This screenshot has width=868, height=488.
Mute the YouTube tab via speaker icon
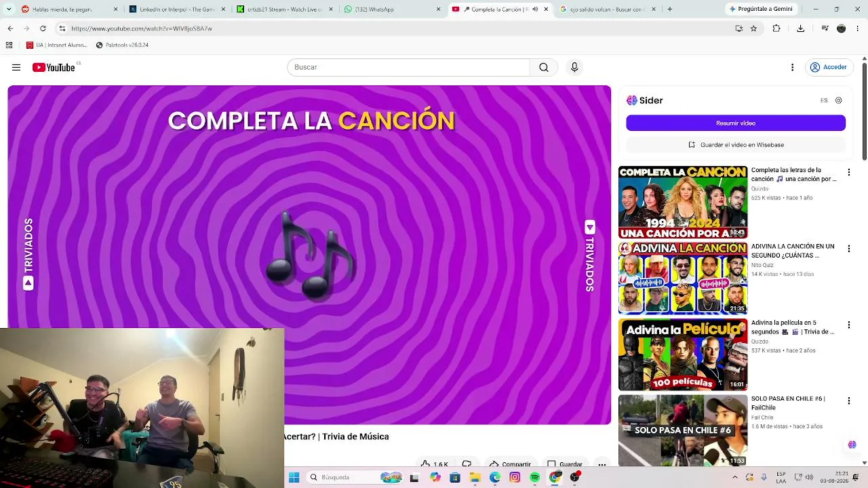tap(535, 9)
